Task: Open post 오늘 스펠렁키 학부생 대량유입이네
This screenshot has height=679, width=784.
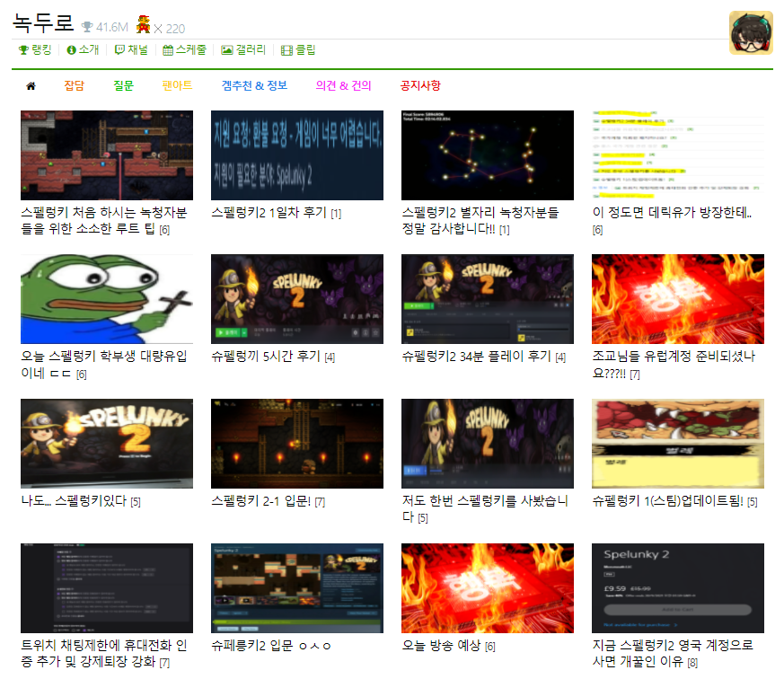Action: (104, 364)
